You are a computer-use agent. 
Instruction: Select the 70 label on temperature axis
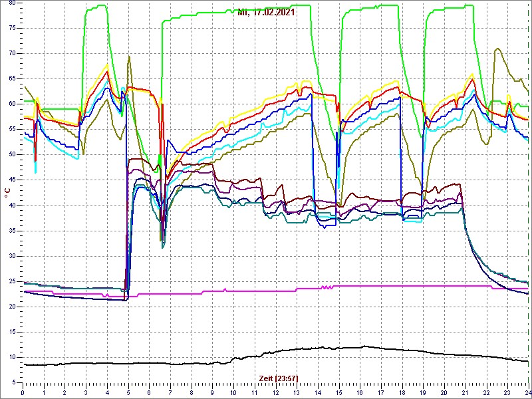tap(13, 54)
